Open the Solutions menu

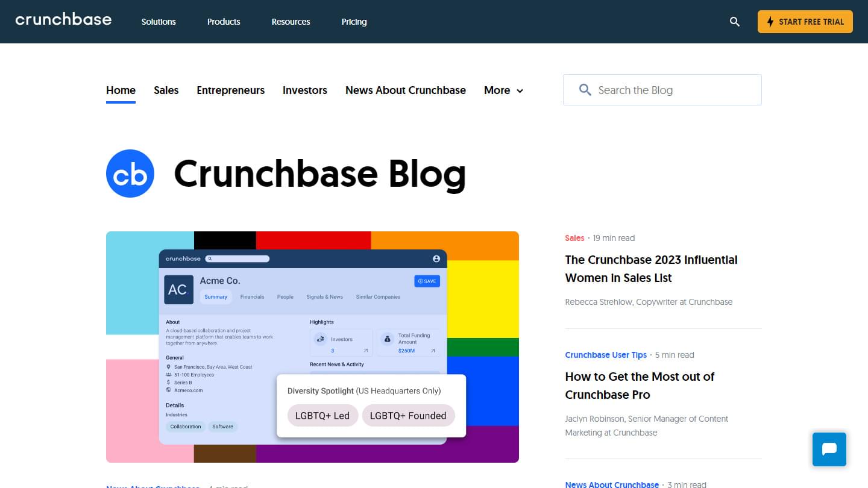coord(159,22)
